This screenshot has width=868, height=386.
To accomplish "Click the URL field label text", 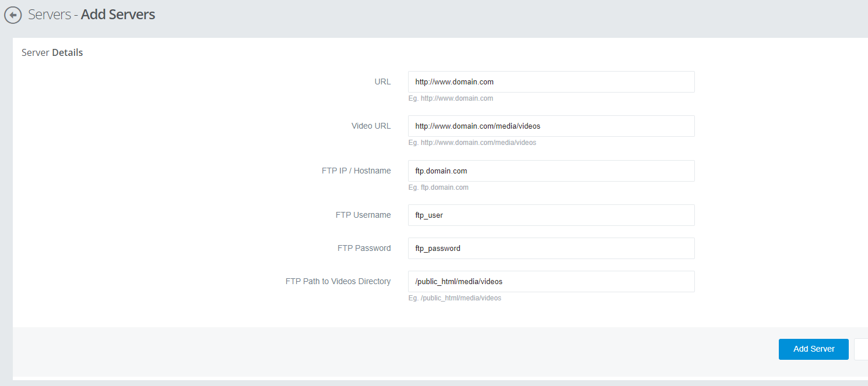I will 382,82.
